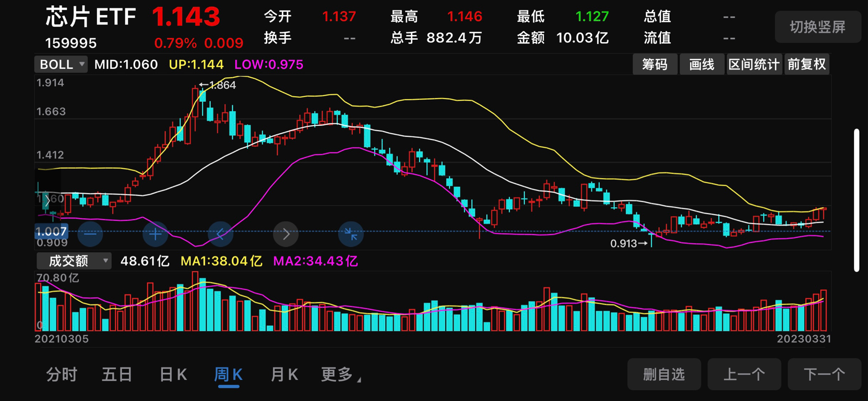This screenshot has height=401, width=868.
Task: Switch to the 月K tab
Action: pyautogui.click(x=284, y=374)
